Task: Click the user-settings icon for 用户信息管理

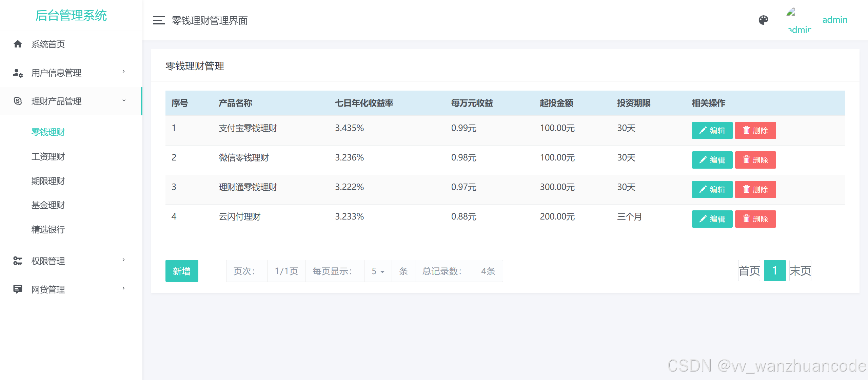Action: coord(18,73)
